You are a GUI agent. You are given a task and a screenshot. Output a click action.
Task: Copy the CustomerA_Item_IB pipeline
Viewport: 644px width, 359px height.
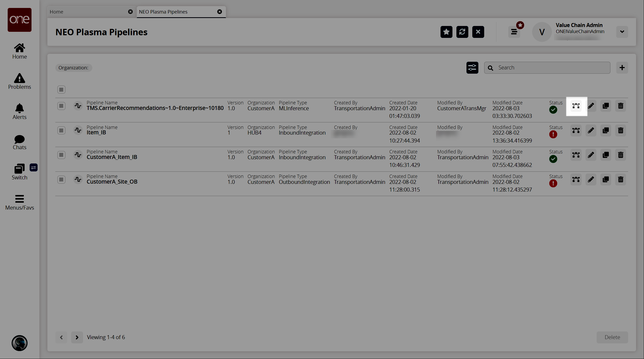pyautogui.click(x=606, y=155)
